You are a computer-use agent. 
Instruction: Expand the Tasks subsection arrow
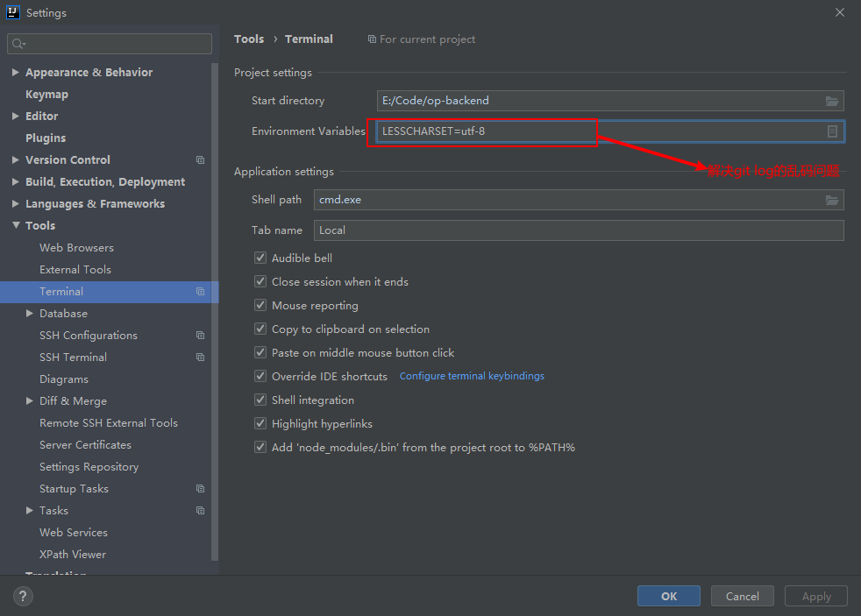pos(30,511)
